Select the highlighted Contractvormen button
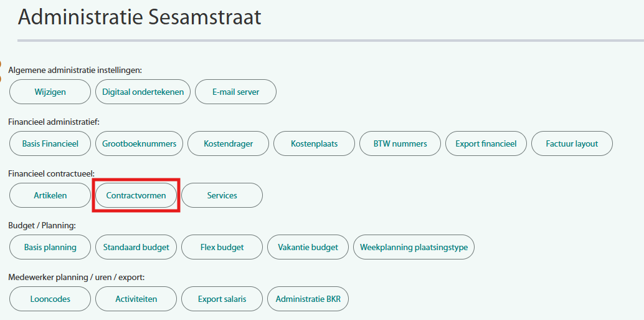The height and width of the screenshot is (320, 644). click(x=136, y=195)
